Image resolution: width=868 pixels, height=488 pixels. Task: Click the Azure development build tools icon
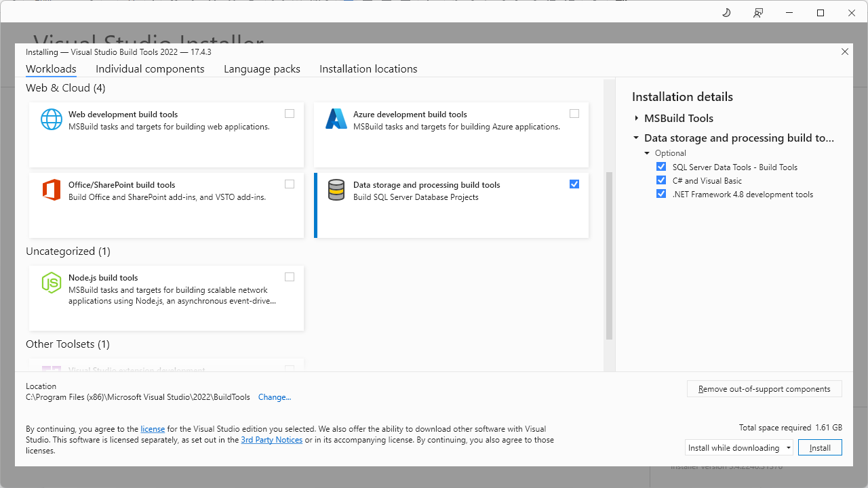(x=336, y=119)
